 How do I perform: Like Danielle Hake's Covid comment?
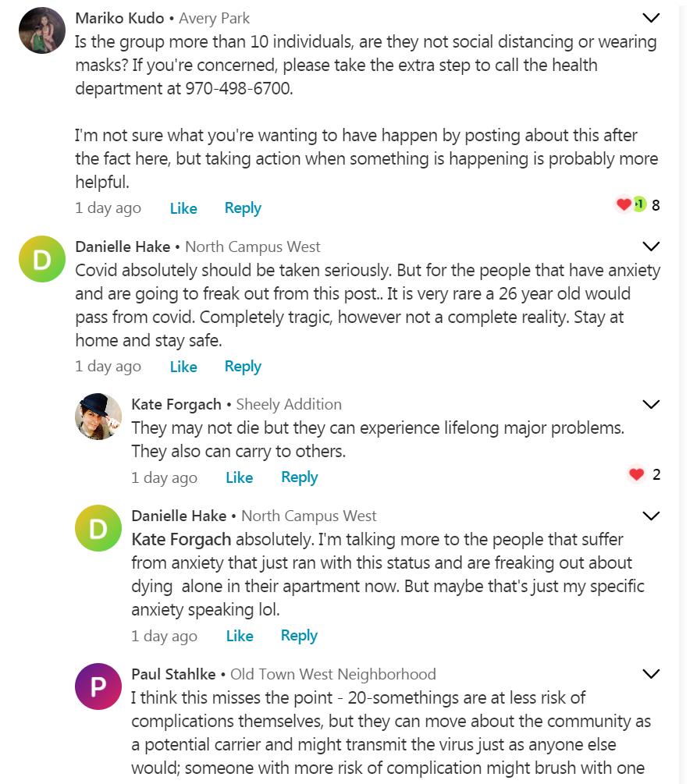(183, 367)
